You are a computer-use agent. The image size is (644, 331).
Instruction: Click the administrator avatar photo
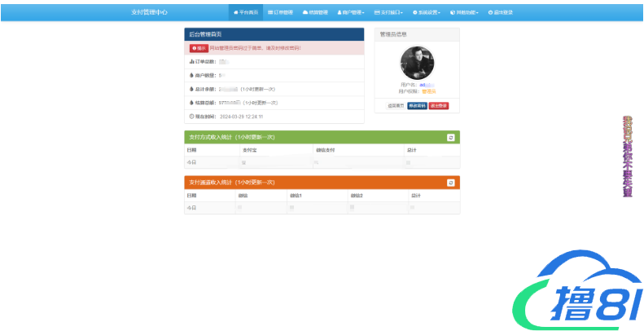click(x=417, y=63)
